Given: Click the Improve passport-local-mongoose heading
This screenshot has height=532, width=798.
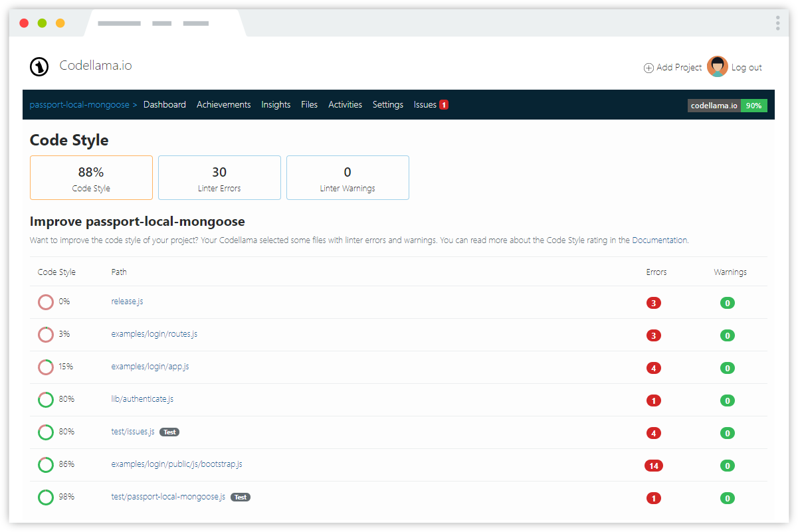Looking at the screenshot, I should pyautogui.click(x=138, y=222).
